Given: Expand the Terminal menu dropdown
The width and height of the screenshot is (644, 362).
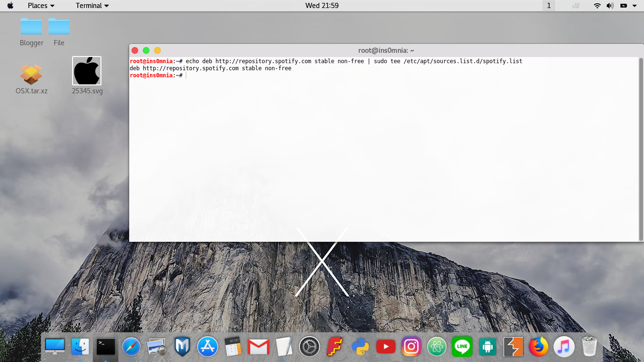Looking at the screenshot, I should [89, 6].
